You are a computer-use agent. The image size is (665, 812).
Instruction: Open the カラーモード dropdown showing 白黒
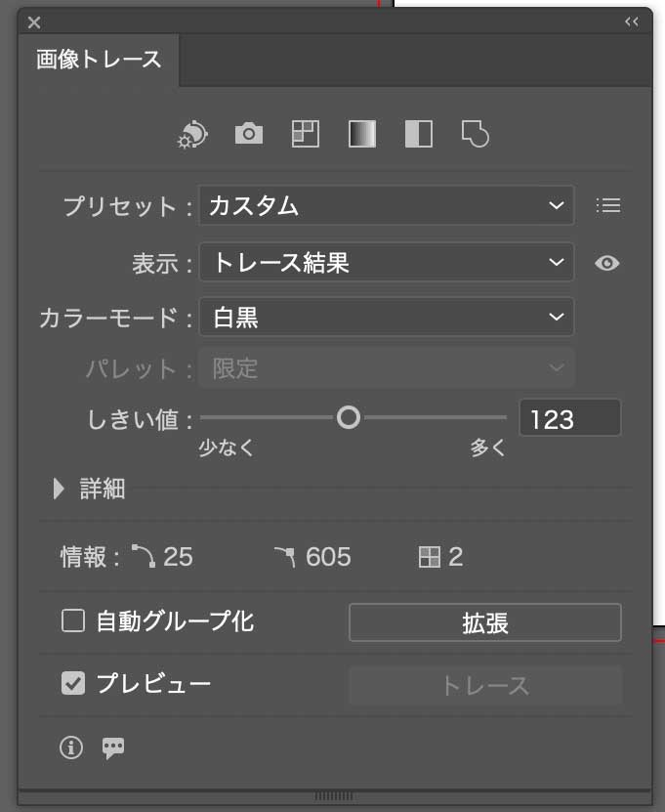(387, 317)
